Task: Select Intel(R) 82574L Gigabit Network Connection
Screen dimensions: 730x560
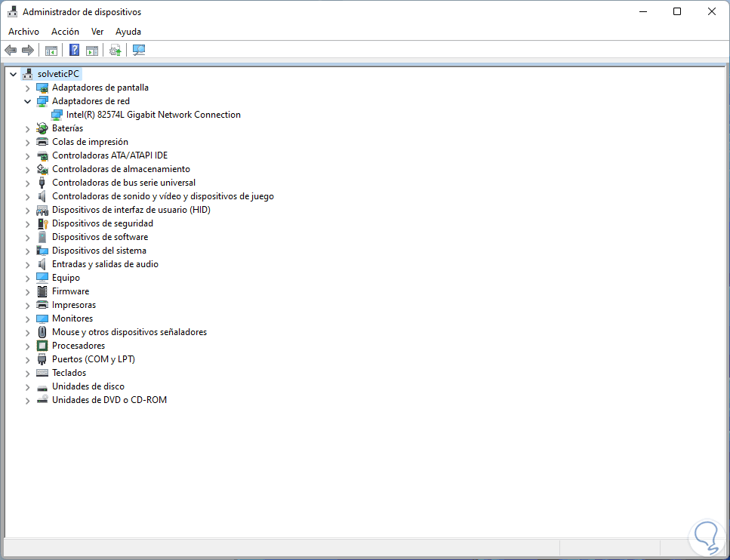Action: pos(153,115)
